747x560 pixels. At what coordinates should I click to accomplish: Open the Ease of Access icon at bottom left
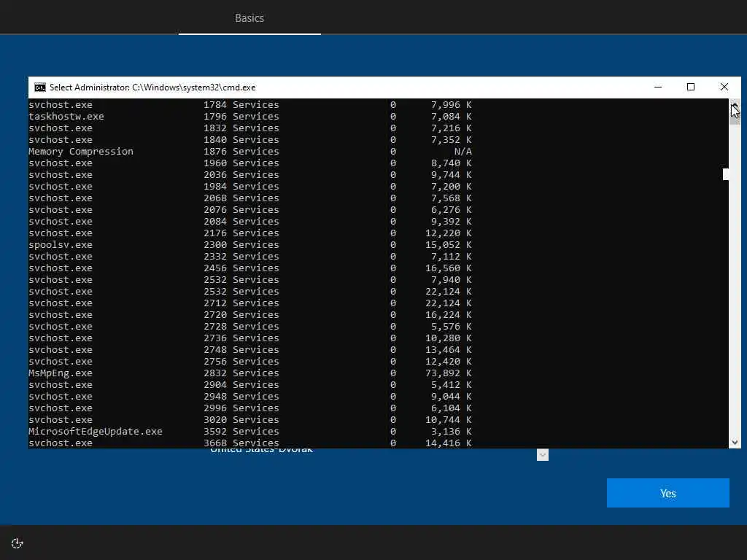(18, 543)
